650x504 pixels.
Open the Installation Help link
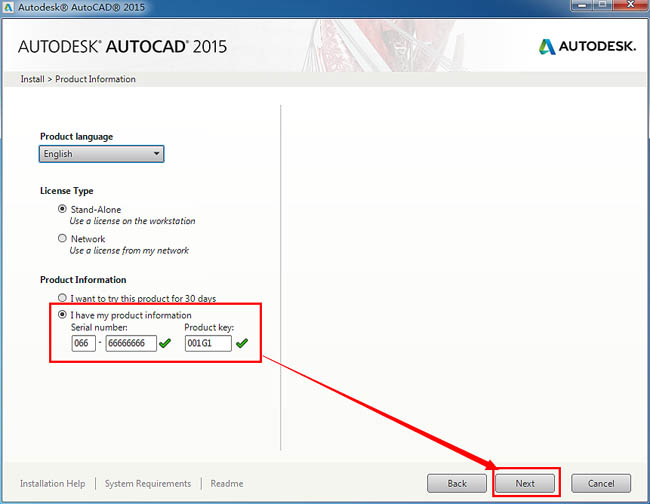(x=53, y=484)
